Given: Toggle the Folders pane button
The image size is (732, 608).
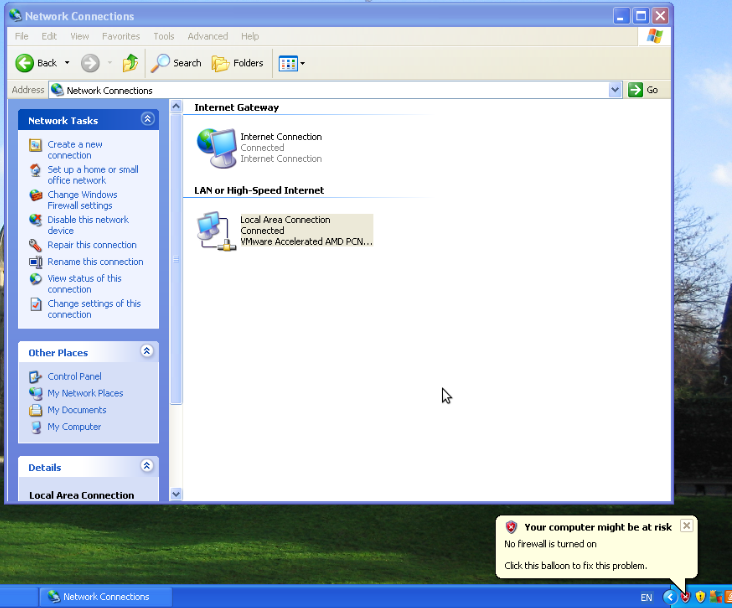Looking at the screenshot, I should click(237, 63).
